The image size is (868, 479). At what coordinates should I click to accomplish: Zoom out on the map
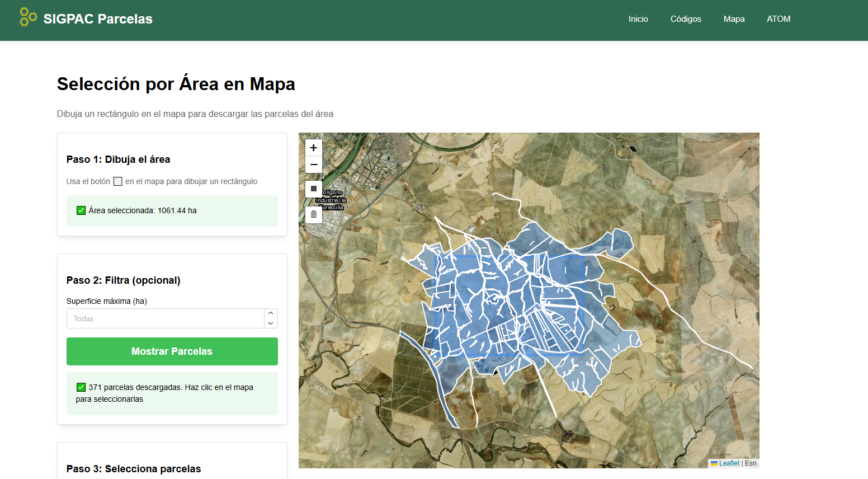[x=313, y=164]
